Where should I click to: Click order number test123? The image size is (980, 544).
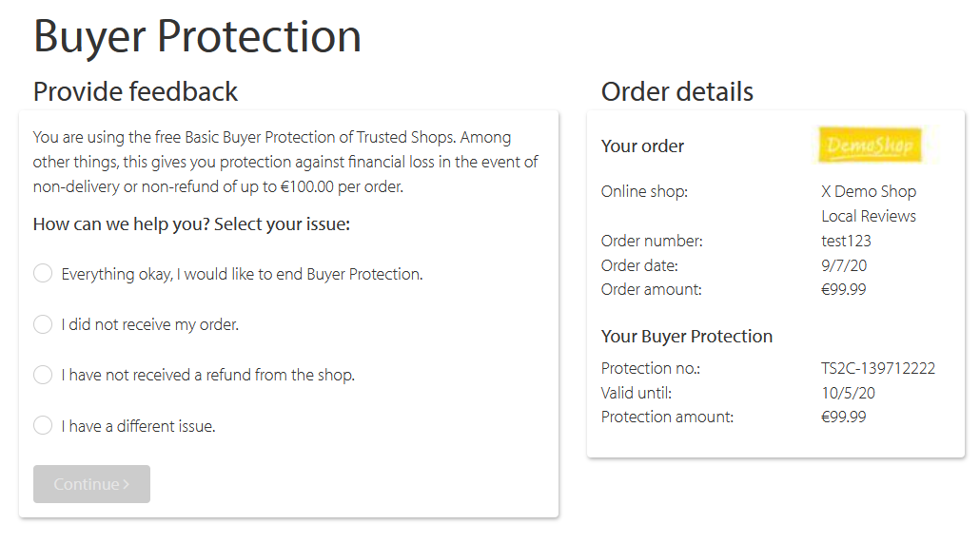click(x=846, y=241)
